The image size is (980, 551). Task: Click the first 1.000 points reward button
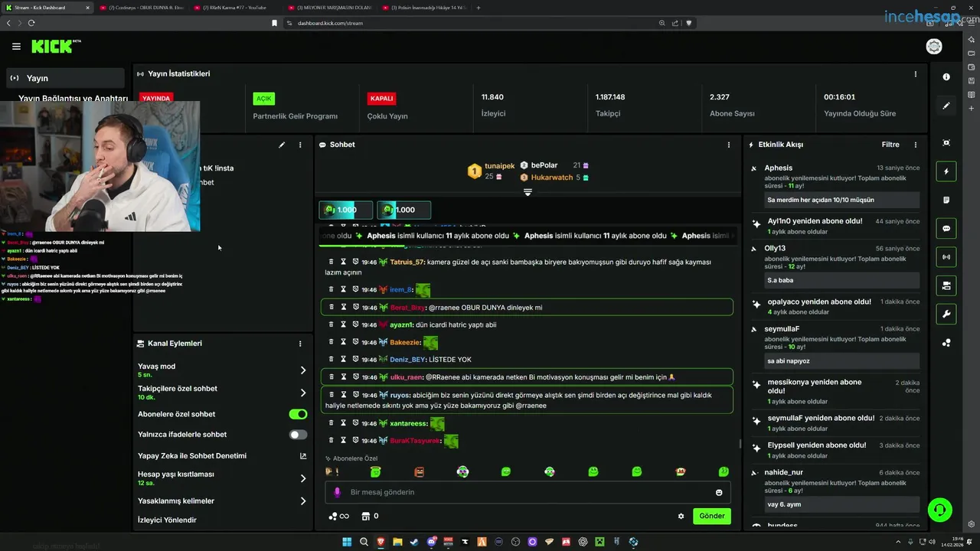(x=346, y=210)
